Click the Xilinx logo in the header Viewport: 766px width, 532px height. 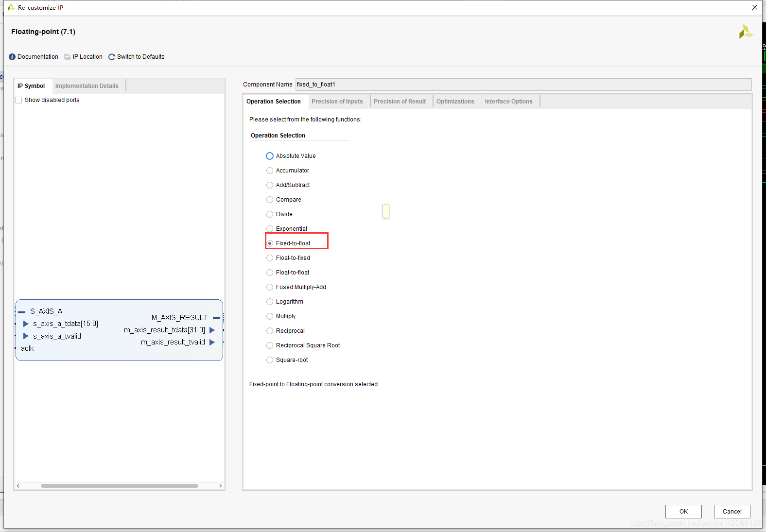click(746, 32)
